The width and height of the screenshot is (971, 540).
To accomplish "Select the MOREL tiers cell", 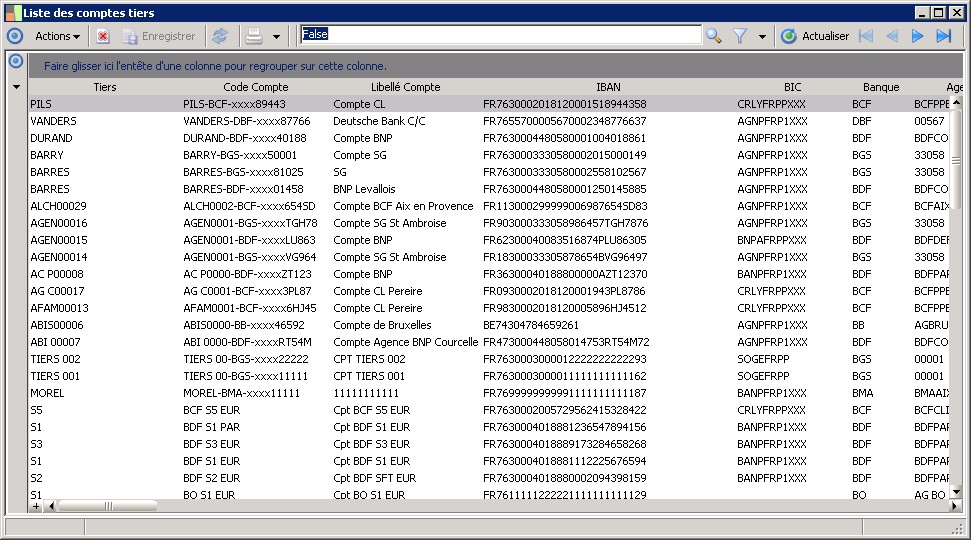I will [47, 393].
